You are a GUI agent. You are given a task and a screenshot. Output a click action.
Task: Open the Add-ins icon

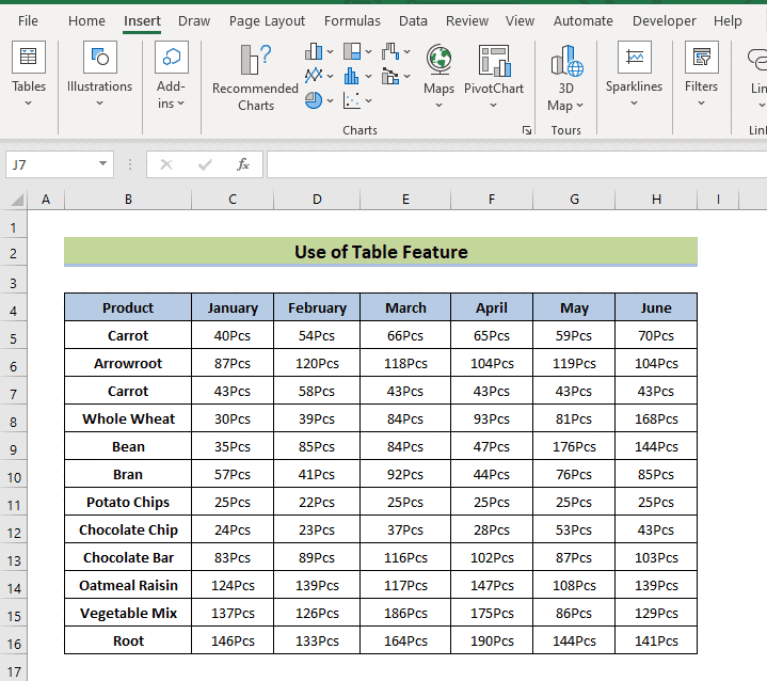(x=171, y=57)
